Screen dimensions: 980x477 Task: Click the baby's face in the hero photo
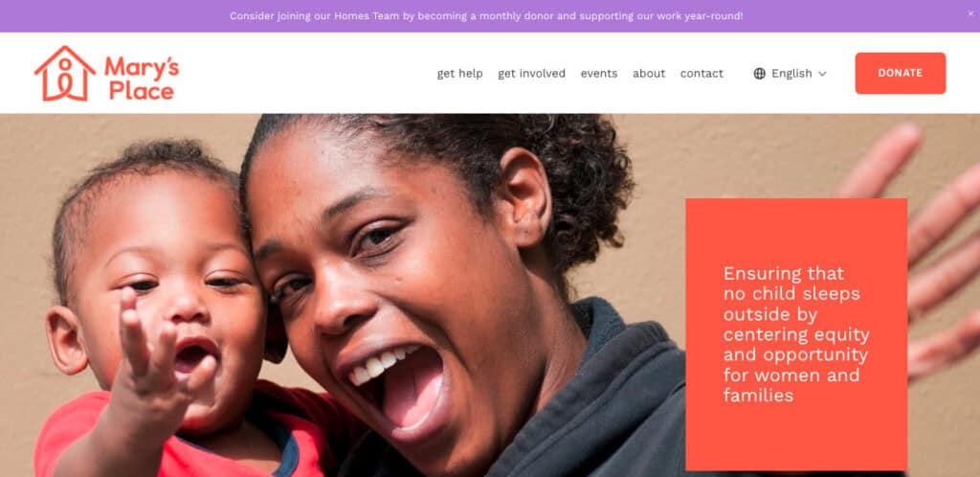point(168,300)
